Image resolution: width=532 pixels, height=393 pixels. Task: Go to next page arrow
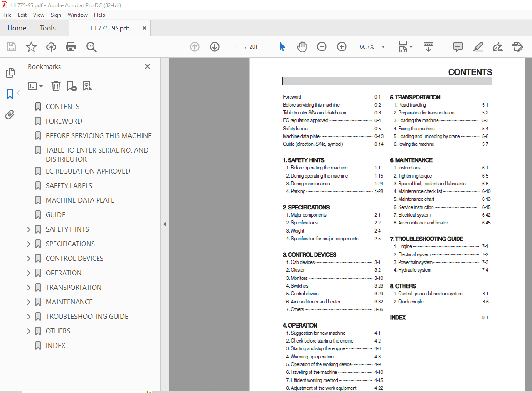coord(215,47)
